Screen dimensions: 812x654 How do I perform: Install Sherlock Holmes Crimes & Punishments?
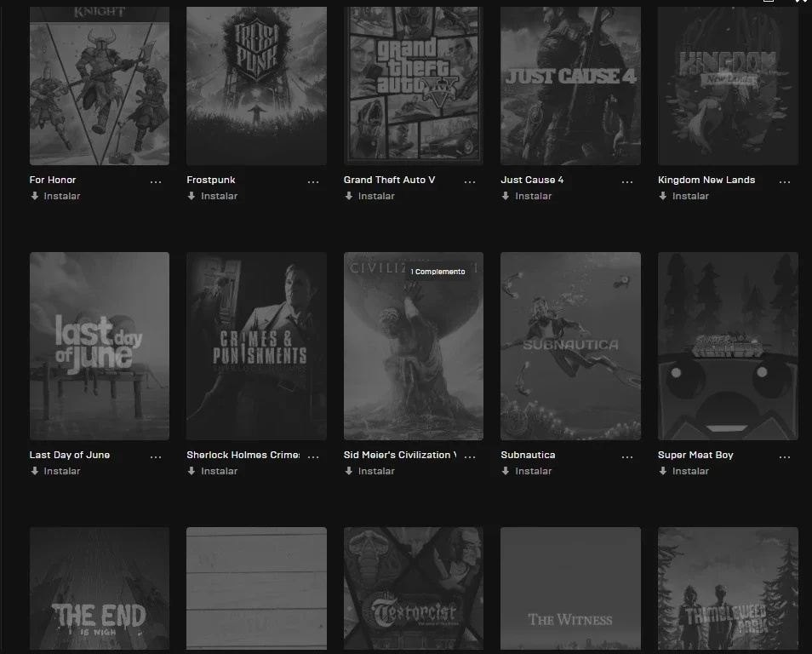[212, 471]
